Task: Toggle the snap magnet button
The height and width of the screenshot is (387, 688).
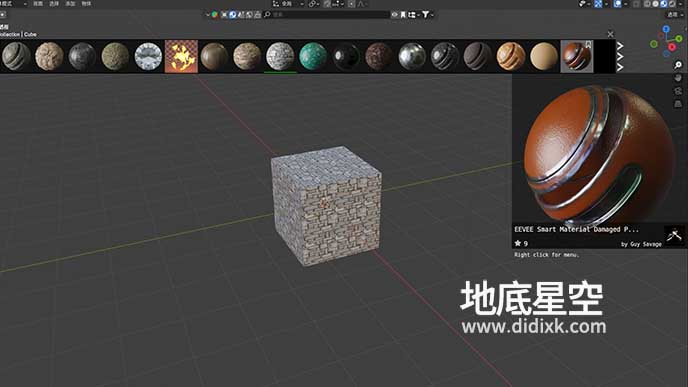Action: tap(327, 4)
